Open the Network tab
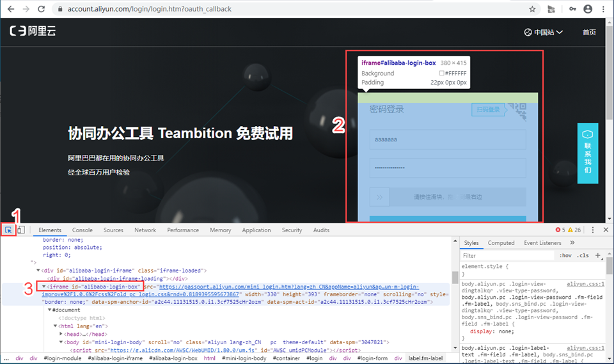 [x=145, y=230]
